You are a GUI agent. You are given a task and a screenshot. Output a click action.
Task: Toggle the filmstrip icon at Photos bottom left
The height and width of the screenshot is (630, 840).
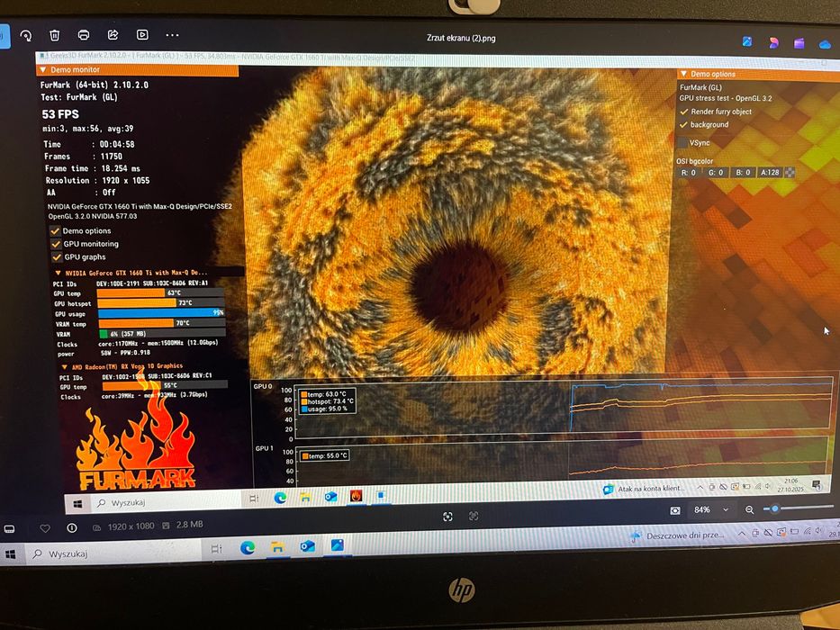click(x=9, y=529)
